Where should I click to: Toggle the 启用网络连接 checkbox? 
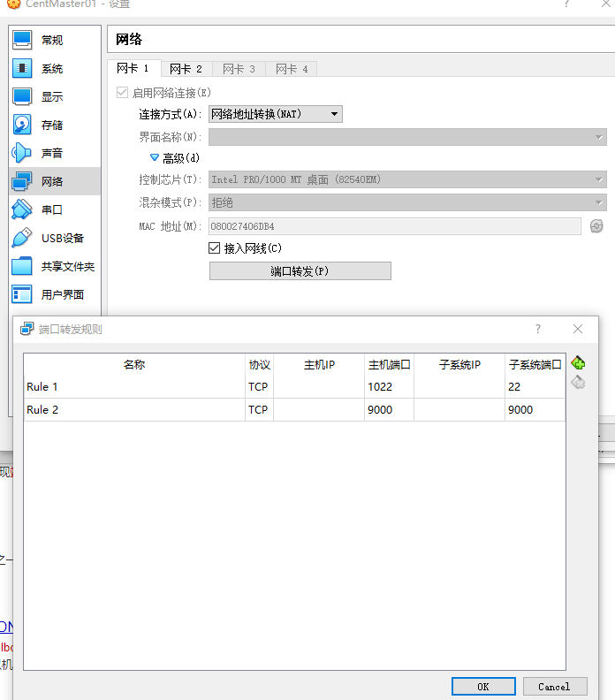click(x=122, y=93)
